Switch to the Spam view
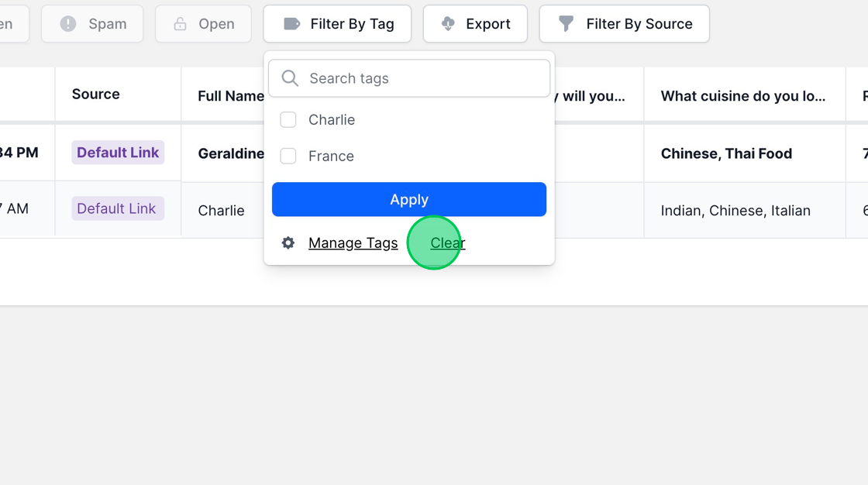 pos(92,23)
